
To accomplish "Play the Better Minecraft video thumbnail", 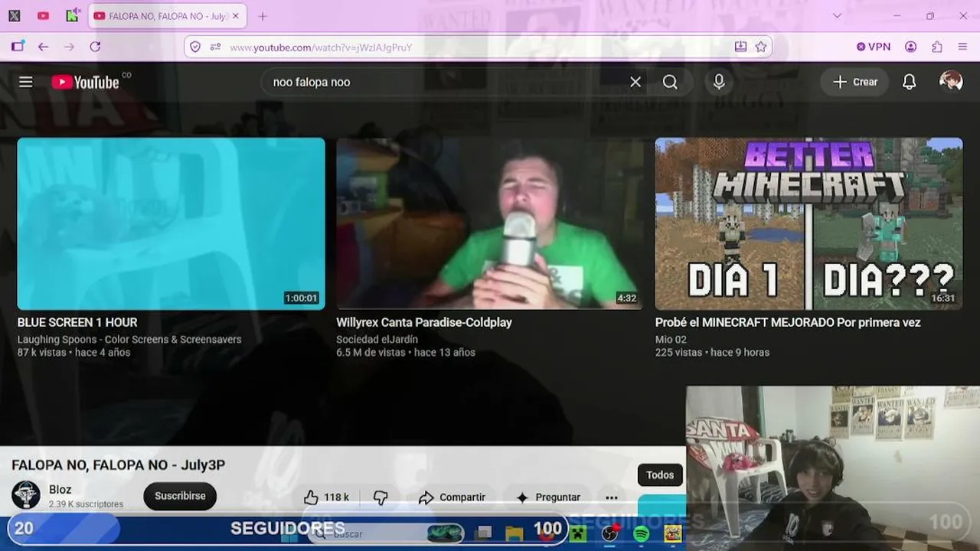I will (x=808, y=223).
